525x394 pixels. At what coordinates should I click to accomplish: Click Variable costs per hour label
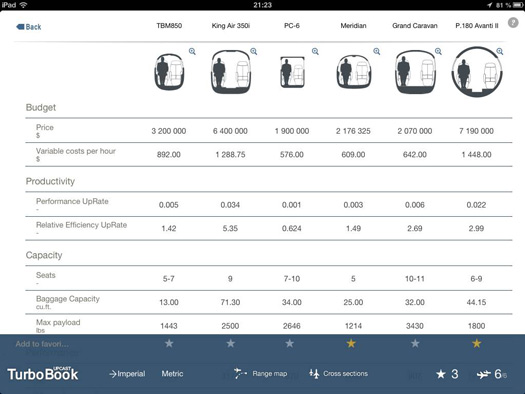(x=76, y=151)
